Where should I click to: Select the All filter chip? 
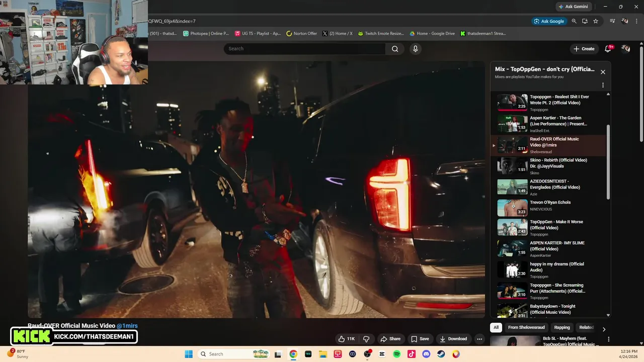coord(496,327)
